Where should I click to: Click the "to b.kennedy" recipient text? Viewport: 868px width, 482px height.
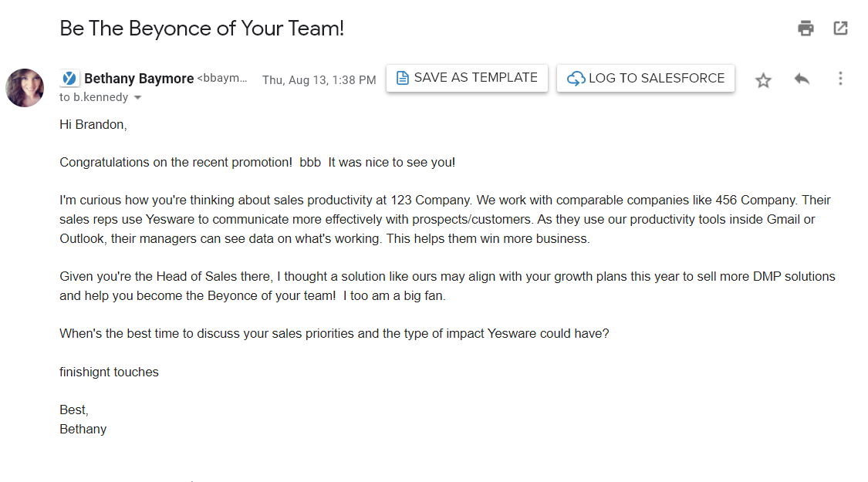94,98
